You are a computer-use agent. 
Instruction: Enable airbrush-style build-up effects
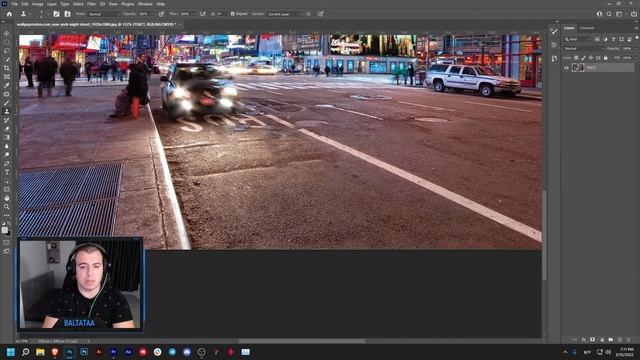pyautogui.click(x=203, y=14)
